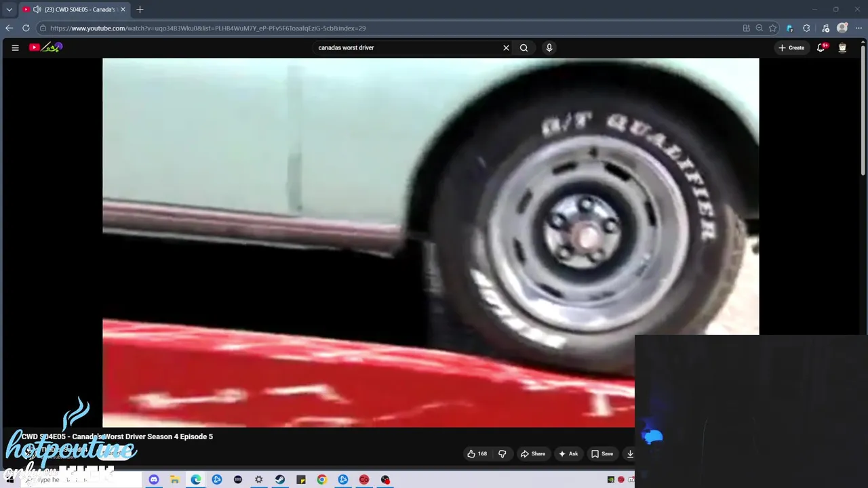The height and width of the screenshot is (488, 868).
Task: Open the app-grid icon in the address bar
Action: point(747,28)
